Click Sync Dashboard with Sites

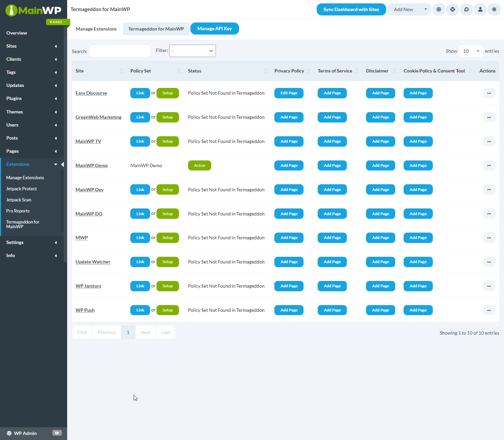click(x=351, y=9)
